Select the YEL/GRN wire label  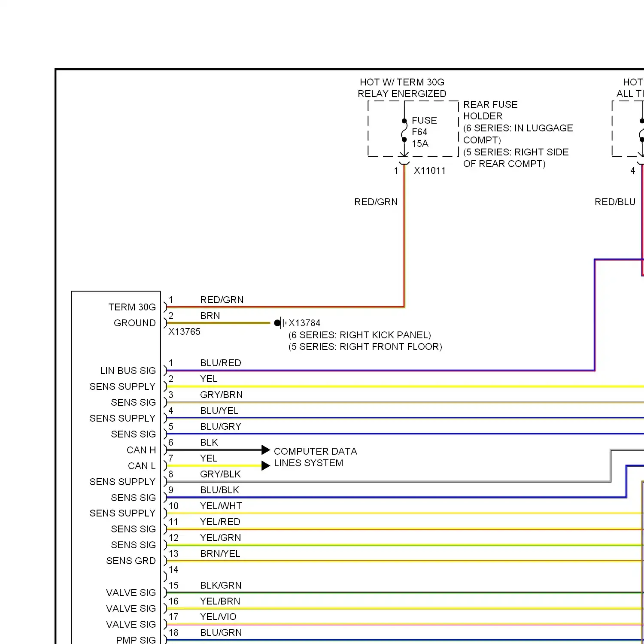tap(220, 538)
